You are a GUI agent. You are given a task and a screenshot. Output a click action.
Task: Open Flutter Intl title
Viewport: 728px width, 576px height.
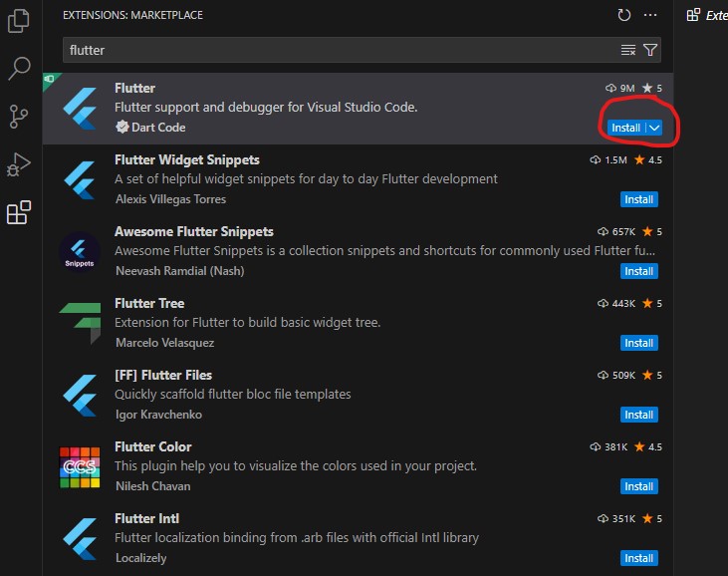tap(146, 518)
